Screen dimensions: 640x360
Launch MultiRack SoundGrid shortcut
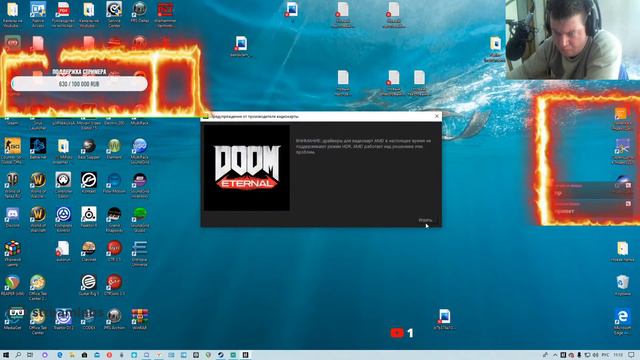click(140, 151)
